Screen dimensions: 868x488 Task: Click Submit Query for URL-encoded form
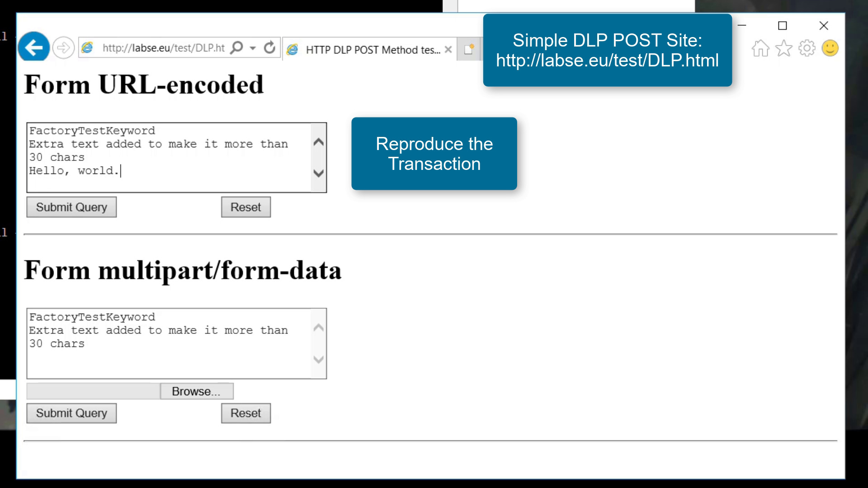pos(71,207)
